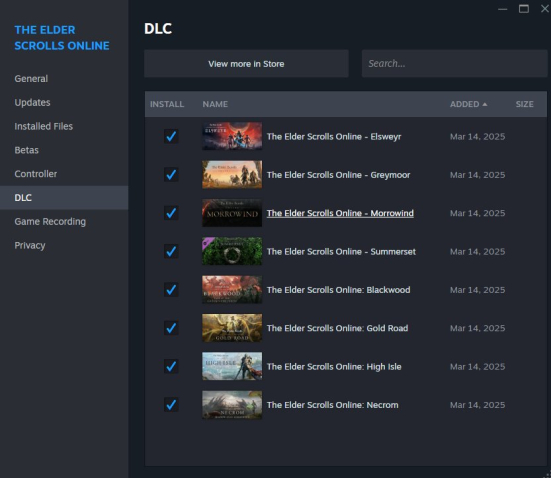Open the General settings tab
This screenshot has height=478, width=551.
(x=64, y=79)
